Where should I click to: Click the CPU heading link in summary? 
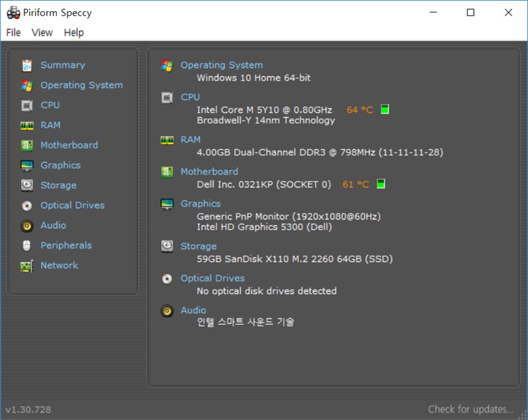point(190,97)
